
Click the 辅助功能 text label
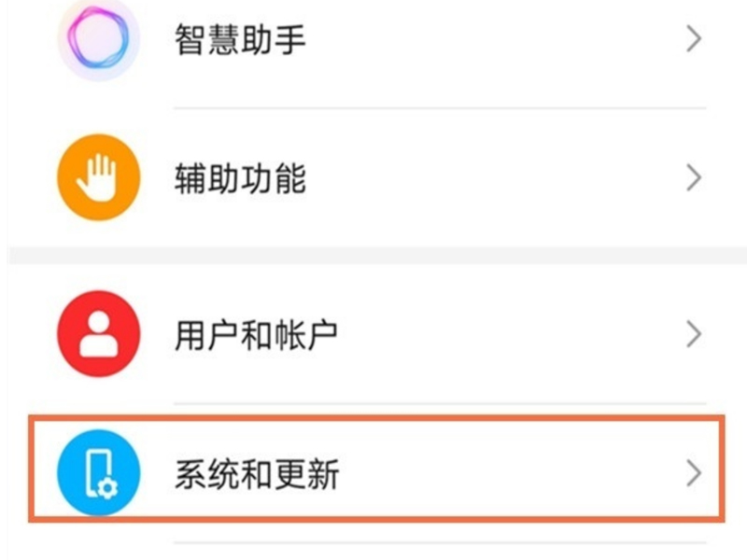point(241,177)
